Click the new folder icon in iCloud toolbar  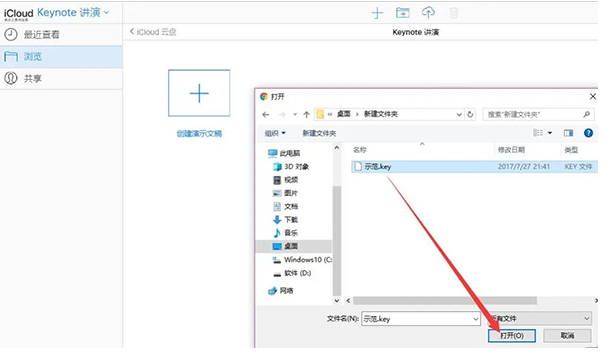(x=403, y=13)
